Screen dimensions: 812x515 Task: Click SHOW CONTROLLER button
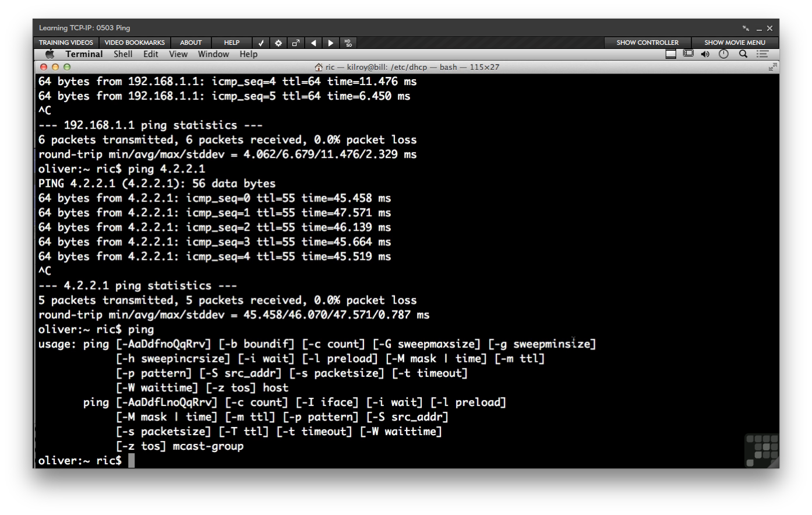pyautogui.click(x=647, y=43)
